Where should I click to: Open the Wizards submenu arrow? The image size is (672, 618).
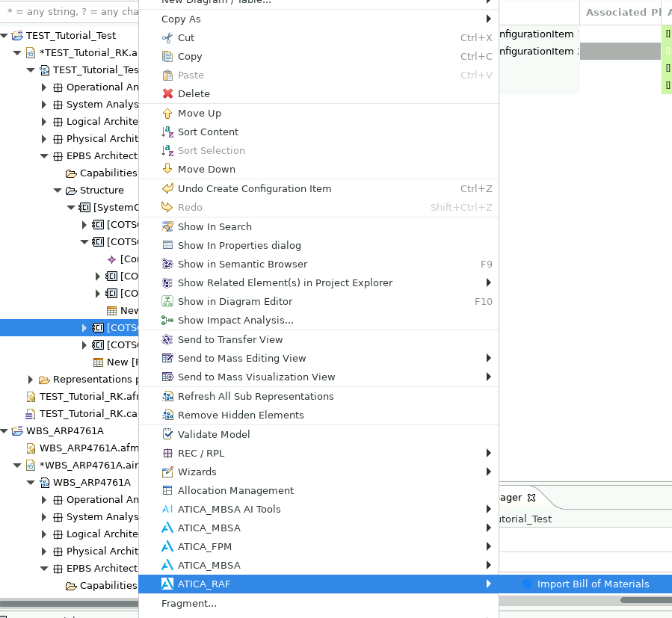pos(488,472)
